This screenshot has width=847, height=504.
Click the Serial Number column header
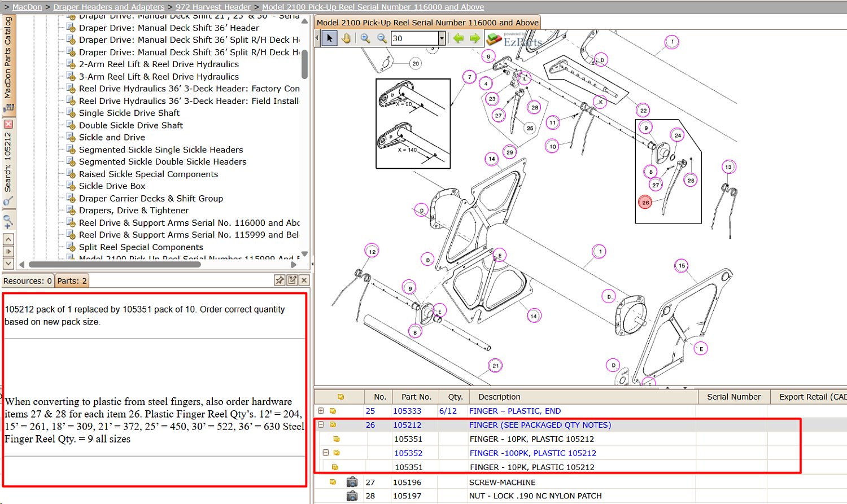pyautogui.click(x=734, y=397)
